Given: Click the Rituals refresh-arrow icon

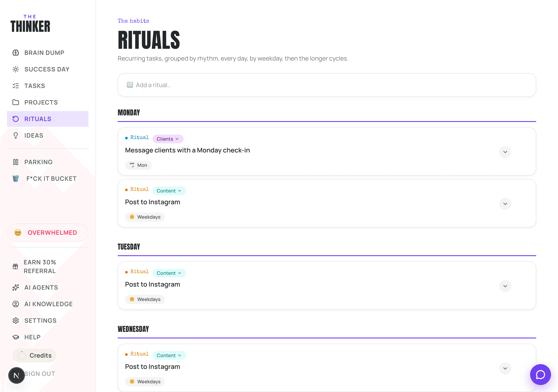Looking at the screenshot, I should point(15,119).
